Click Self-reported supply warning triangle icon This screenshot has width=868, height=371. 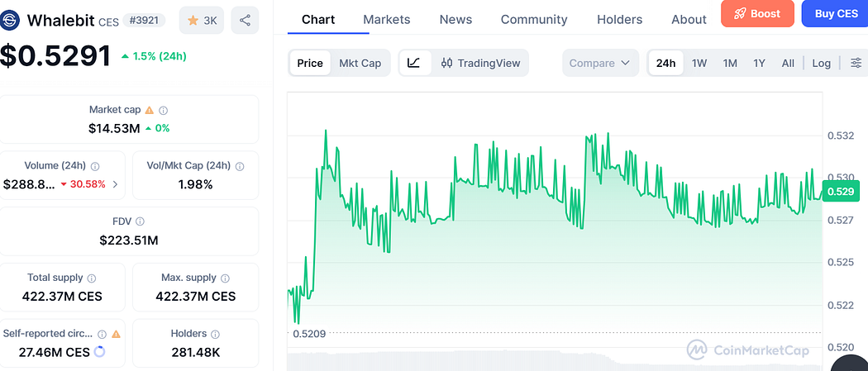[x=116, y=334]
